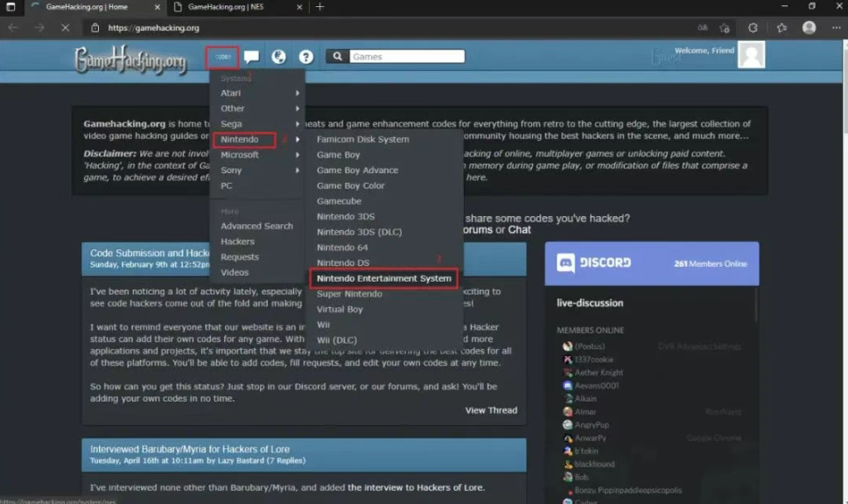848x504 pixels.
Task: Expand the Microsoft submenu
Action: point(259,155)
